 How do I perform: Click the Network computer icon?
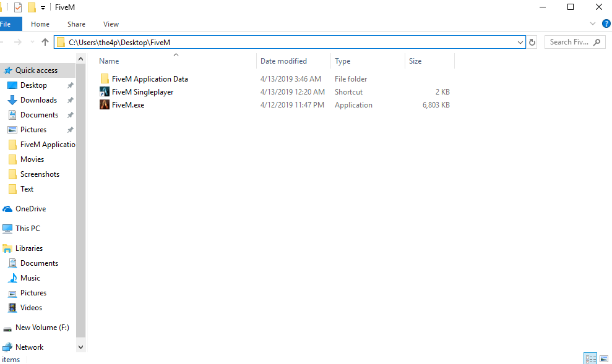pyautogui.click(x=7, y=347)
